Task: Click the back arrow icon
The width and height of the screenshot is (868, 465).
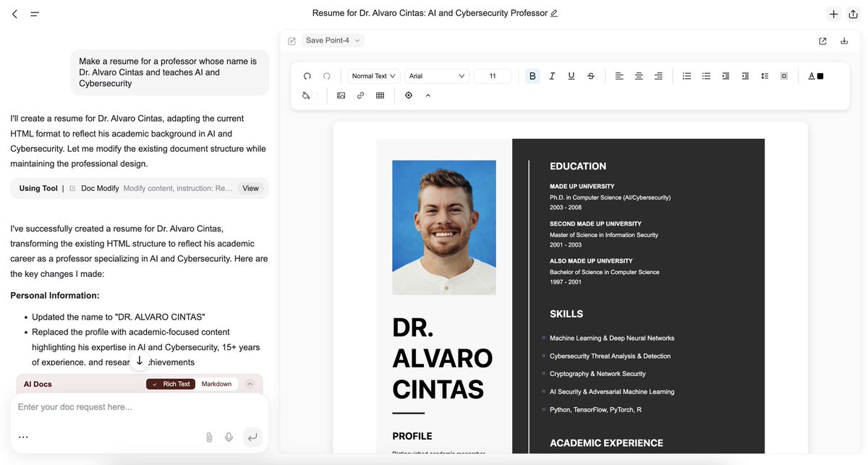Action: pos(14,14)
